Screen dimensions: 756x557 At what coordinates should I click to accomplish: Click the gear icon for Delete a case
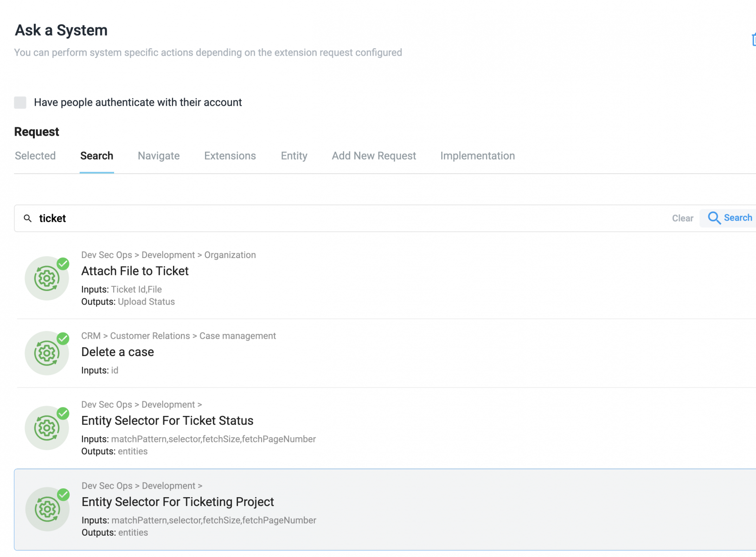tap(47, 353)
